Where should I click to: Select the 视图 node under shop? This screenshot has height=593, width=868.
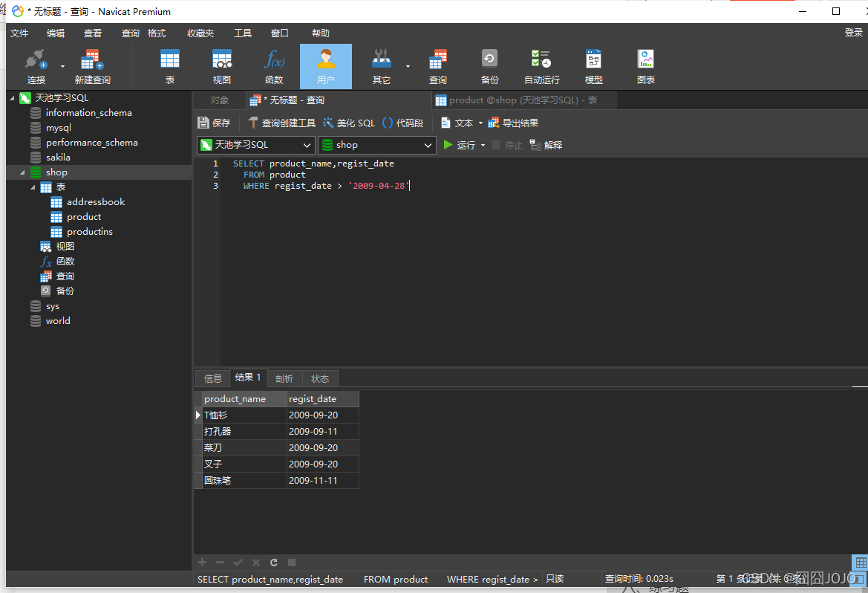click(65, 247)
